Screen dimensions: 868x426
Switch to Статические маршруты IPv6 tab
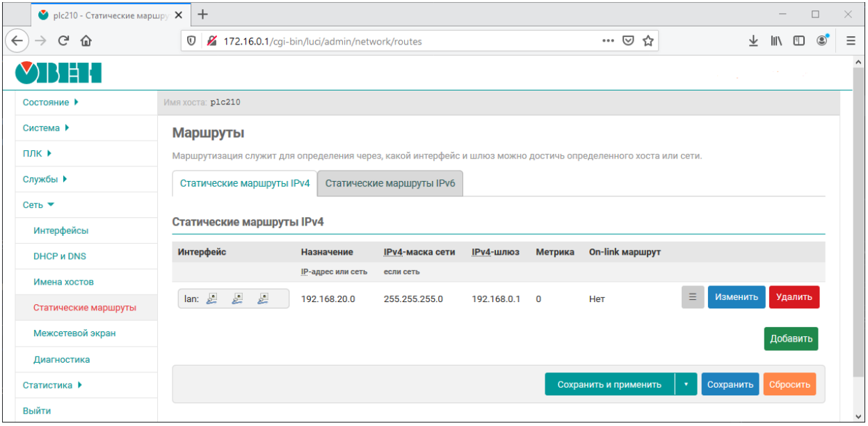[x=389, y=184]
